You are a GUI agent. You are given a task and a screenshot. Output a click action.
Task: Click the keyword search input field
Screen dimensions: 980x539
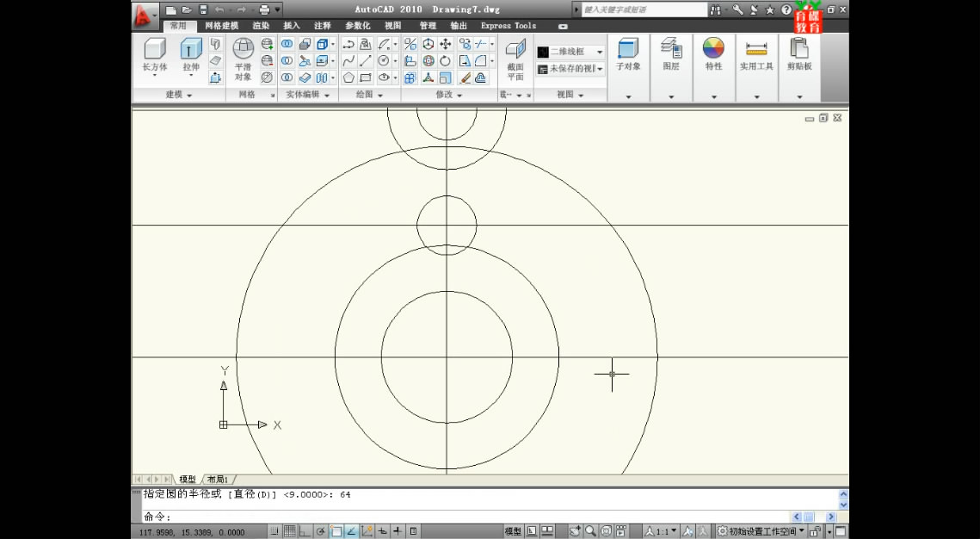[x=644, y=9]
